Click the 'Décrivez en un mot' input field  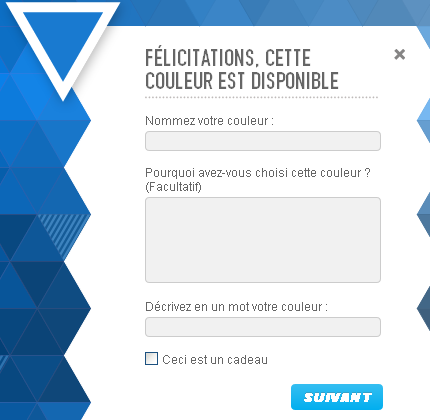(x=263, y=327)
